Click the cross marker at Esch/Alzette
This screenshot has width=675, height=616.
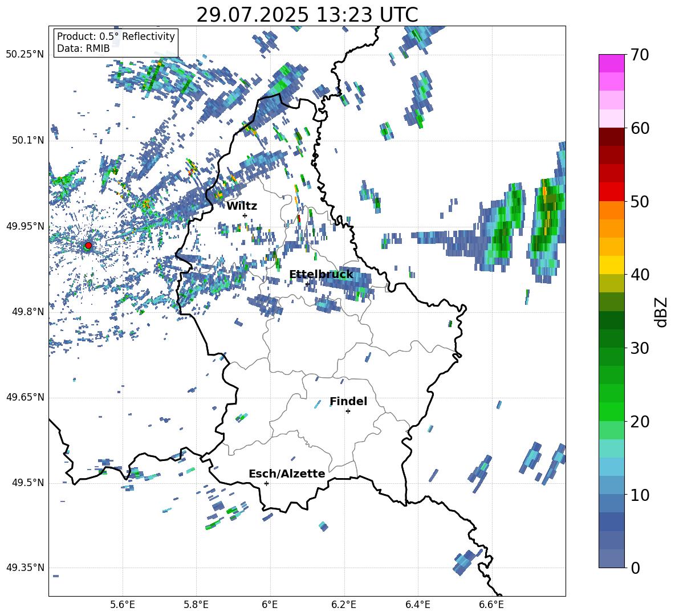[x=266, y=483]
